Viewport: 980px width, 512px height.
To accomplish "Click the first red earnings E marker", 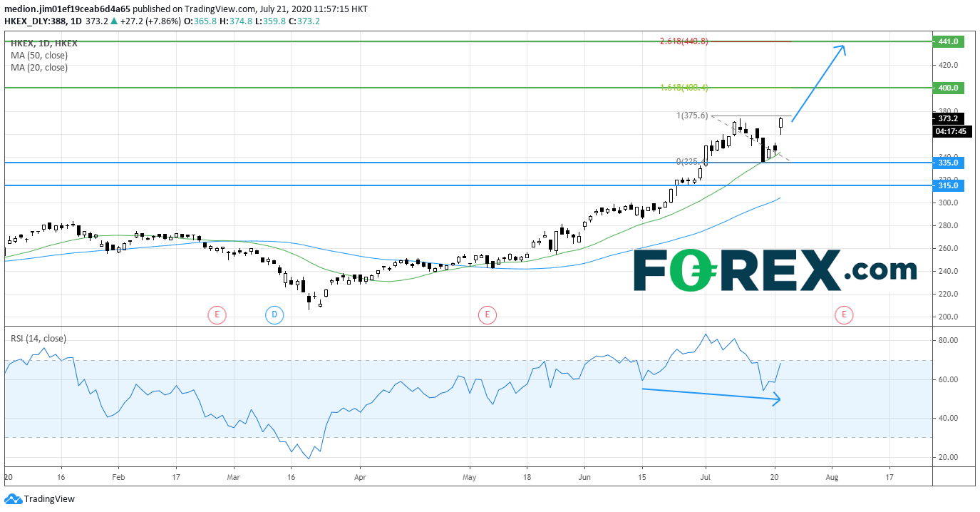I will 217,314.
